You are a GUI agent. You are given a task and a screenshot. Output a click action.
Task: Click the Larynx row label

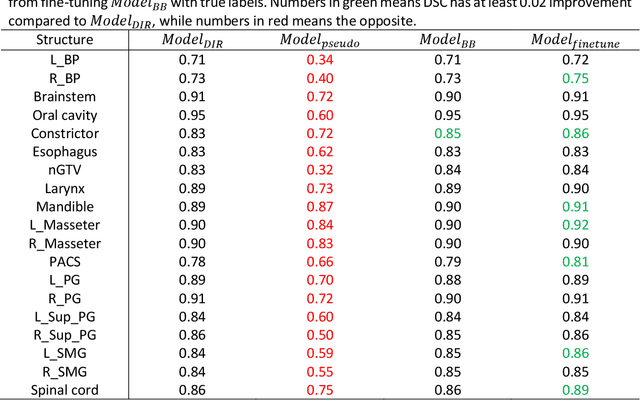tap(64, 187)
